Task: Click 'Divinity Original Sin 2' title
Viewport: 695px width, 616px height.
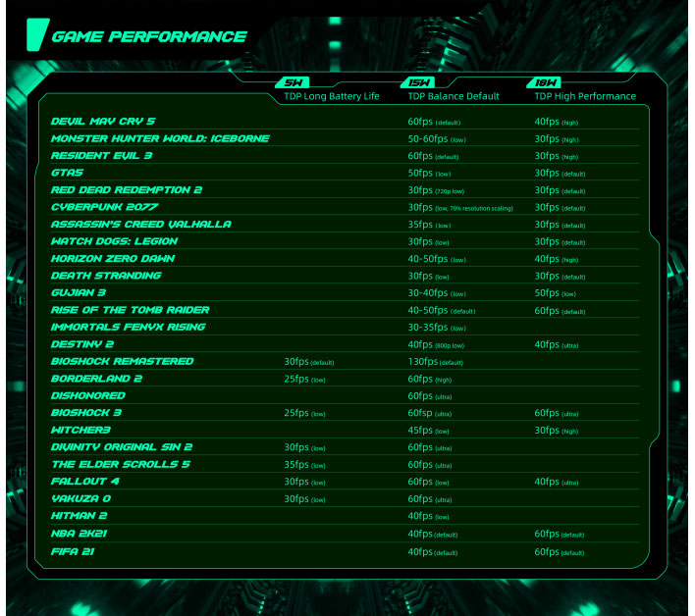Action: pos(122,447)
